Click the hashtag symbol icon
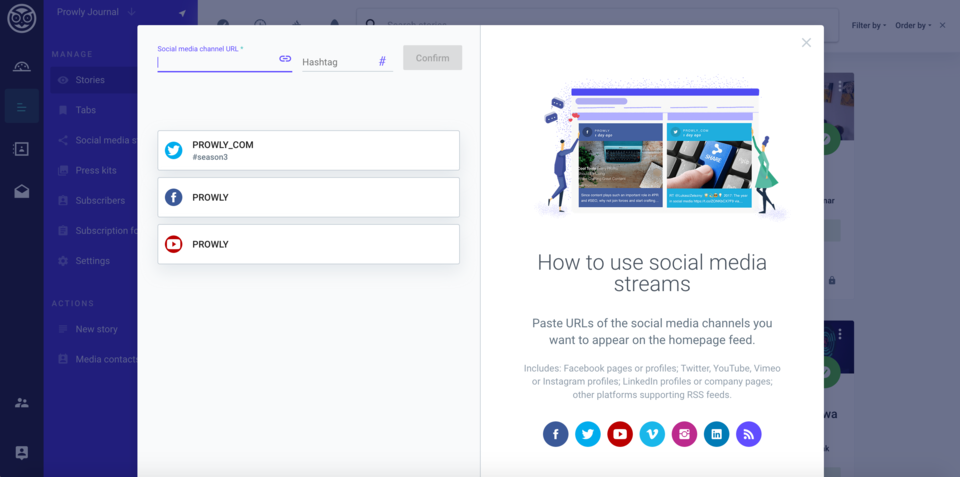Screen dimensions: 960x477 tap(382, 61)
